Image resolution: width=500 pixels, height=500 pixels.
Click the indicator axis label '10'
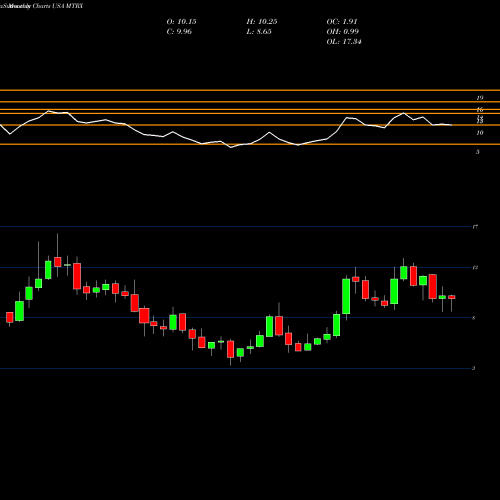coord(480,133)
